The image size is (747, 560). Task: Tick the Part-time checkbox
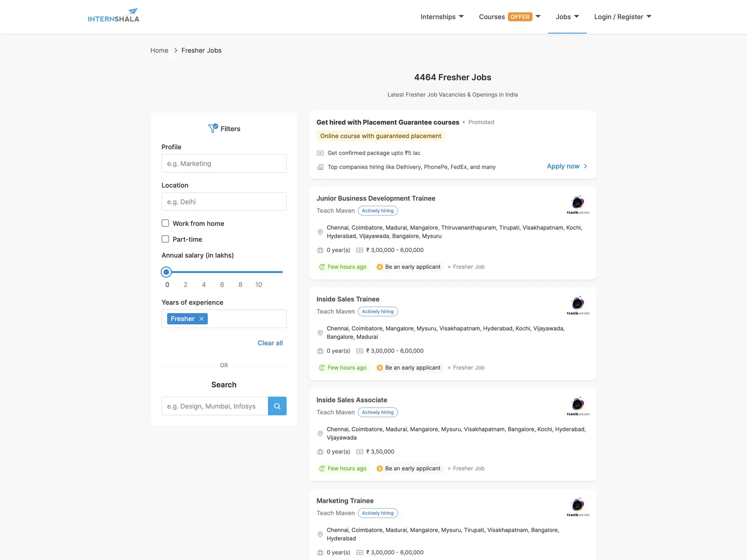pyautogui.click(x=165, y=239)
